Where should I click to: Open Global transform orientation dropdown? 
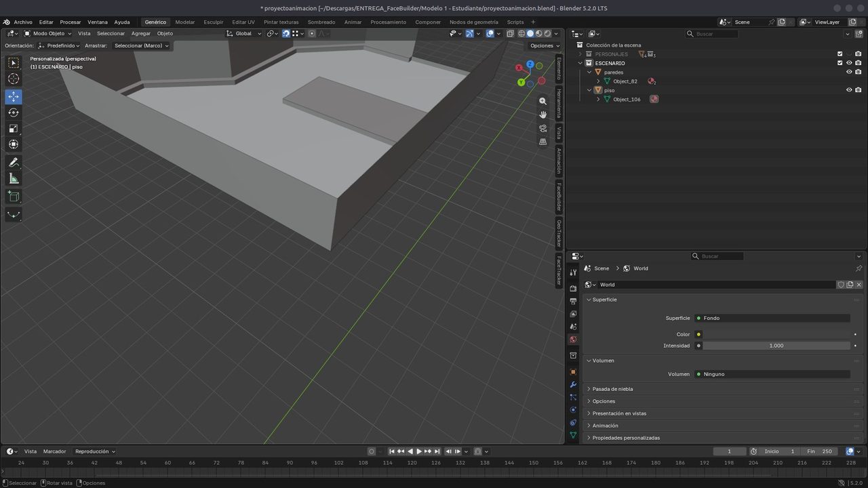click(x=243, y=33)
